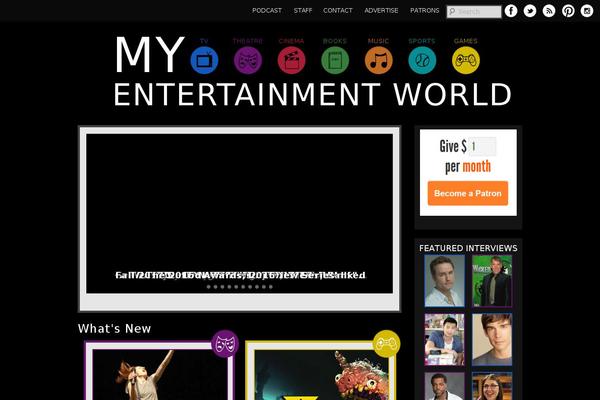Select the last slideshow pagination dot
The width and height of the screenshot is (600, 400).
click(x=271, y=287)
